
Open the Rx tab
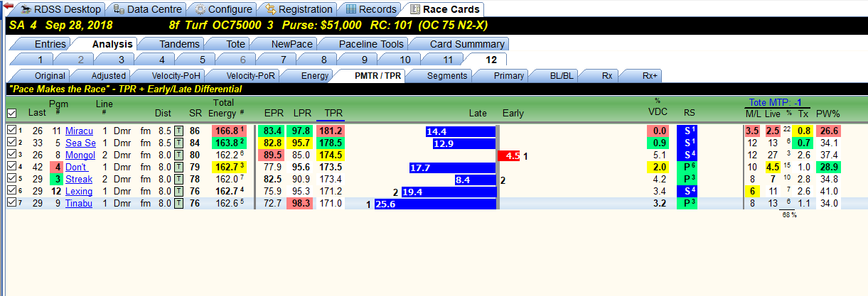[606, 75]
